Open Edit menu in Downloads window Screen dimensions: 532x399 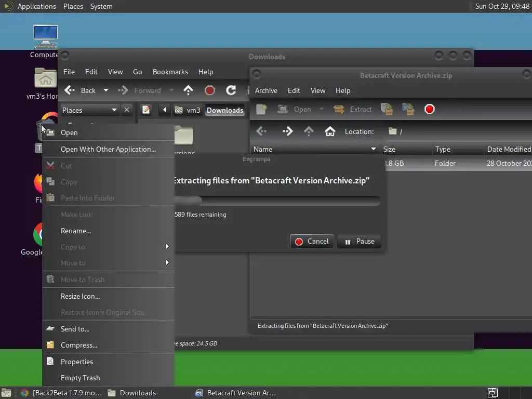pos(91,72)
